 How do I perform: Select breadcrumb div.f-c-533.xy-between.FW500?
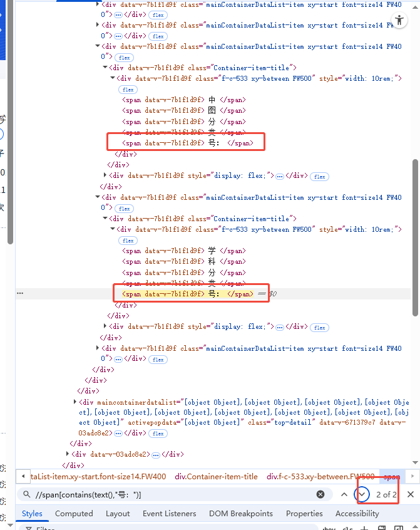[320, 477]
